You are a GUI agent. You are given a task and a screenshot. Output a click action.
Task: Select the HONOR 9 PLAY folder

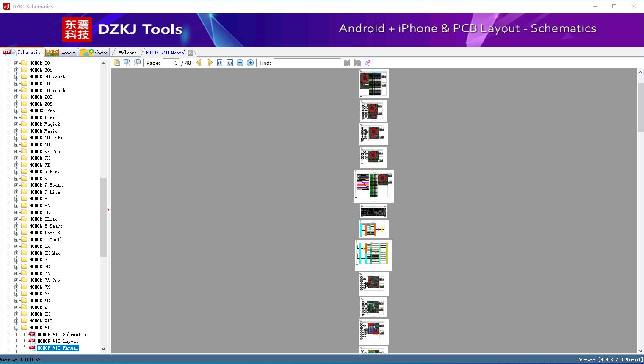[44, 172]
